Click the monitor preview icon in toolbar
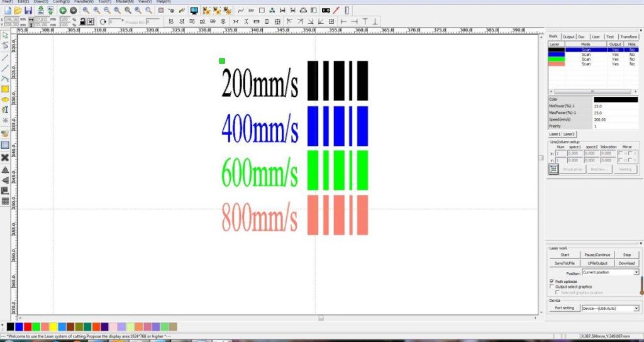The width and height of the screenshot is (644, 342). (194, 11)
